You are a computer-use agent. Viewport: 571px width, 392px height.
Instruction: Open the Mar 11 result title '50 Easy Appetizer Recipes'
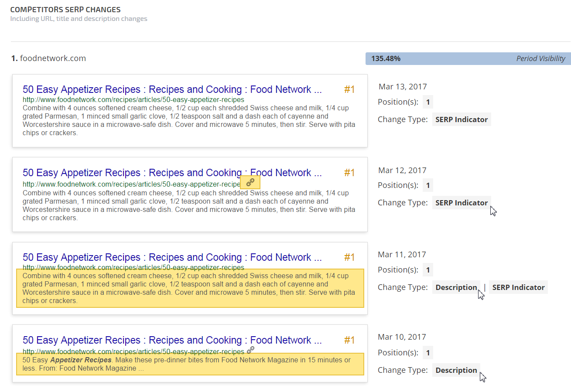click(x=172, y=257)
